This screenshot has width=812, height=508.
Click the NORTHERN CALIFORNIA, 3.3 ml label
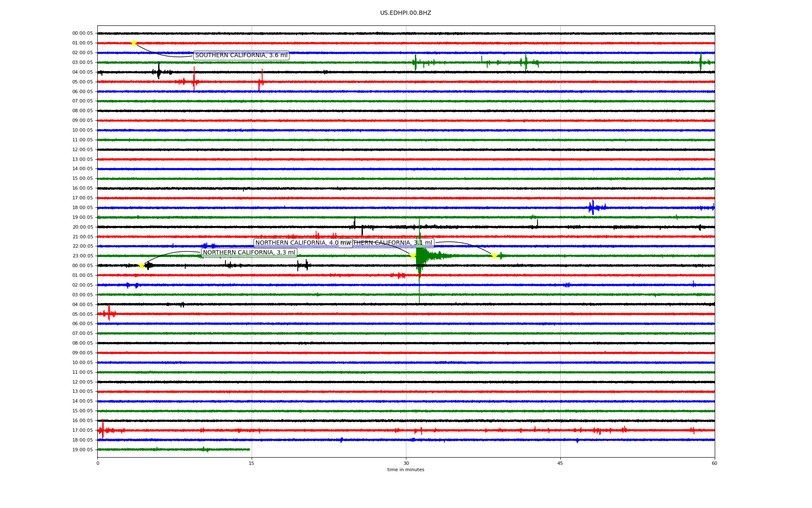click(249, 253)
